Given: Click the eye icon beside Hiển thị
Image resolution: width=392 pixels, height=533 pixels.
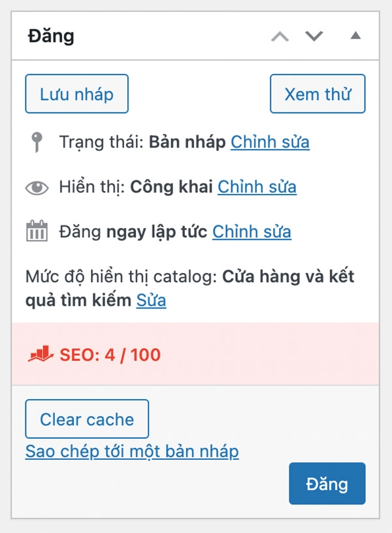Looking at the screenshot, I should point(36,186).
